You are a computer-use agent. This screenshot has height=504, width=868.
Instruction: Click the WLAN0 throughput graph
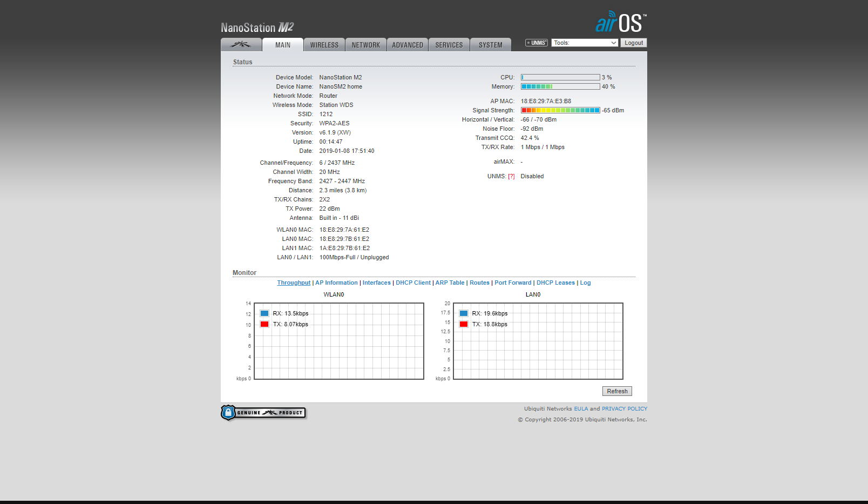coord(339,341)
